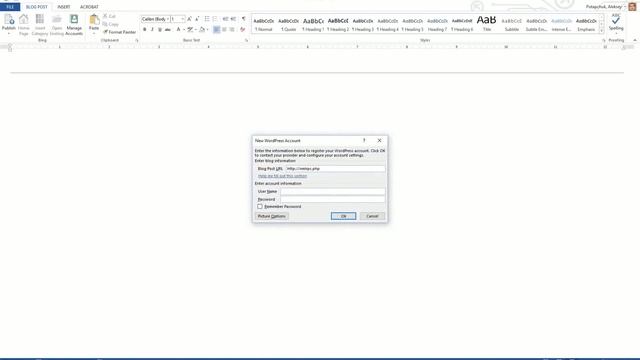Toggle Show/Hide paragraph marks
The width and height of the screenshot is (640, 360).
[x=244, y=19]
